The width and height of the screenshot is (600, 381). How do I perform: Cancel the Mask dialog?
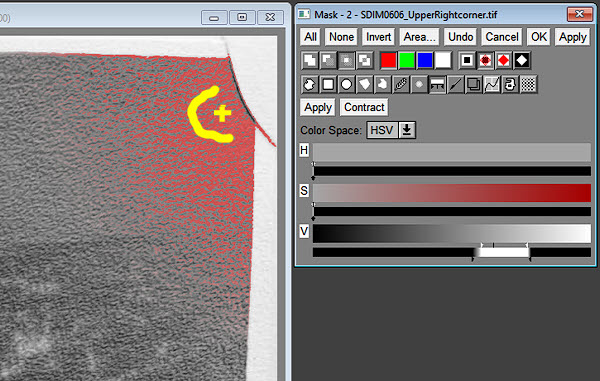click(502, 37)
